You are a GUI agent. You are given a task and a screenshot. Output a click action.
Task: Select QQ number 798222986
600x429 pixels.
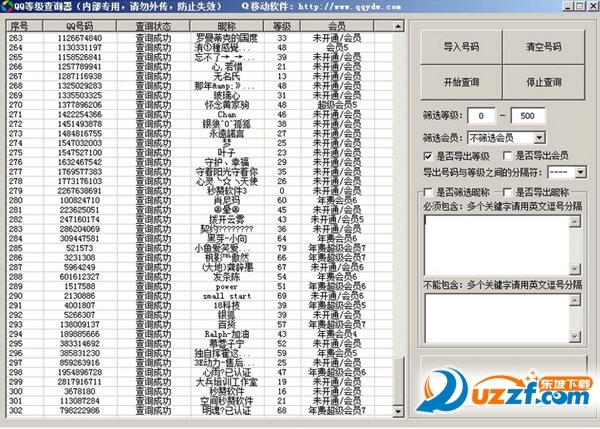tap(80, 411)
